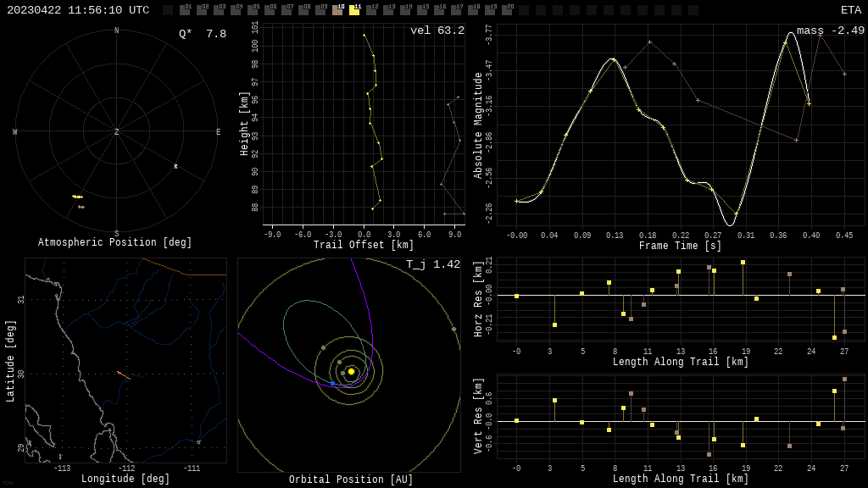Click the Z zenith marker in polar plot
Viewport: 868px width, 488px height.
(116, 131)
